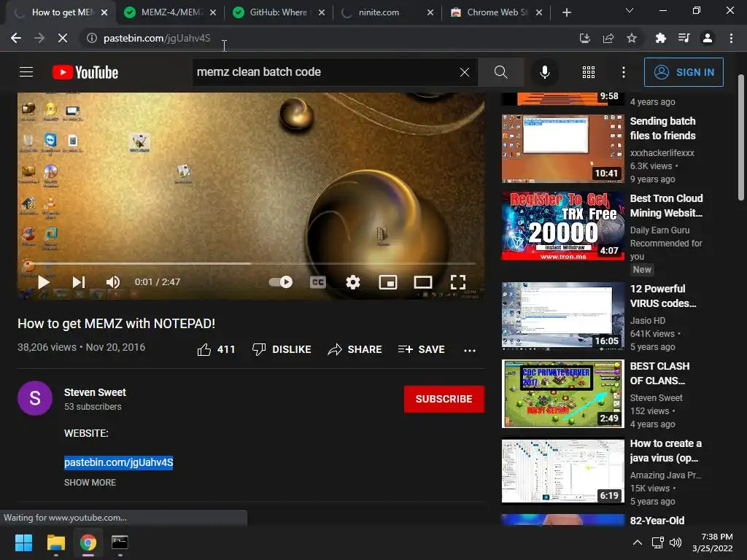Open a new tab
Viewport: 747px width, 560px height.
pyautogui.click(x=566, y=12)
